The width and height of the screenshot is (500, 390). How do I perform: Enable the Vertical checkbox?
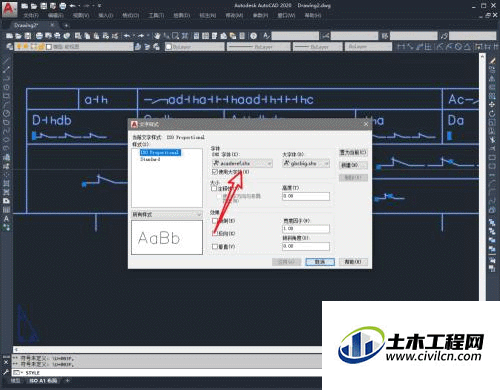[x=215, y=246]
